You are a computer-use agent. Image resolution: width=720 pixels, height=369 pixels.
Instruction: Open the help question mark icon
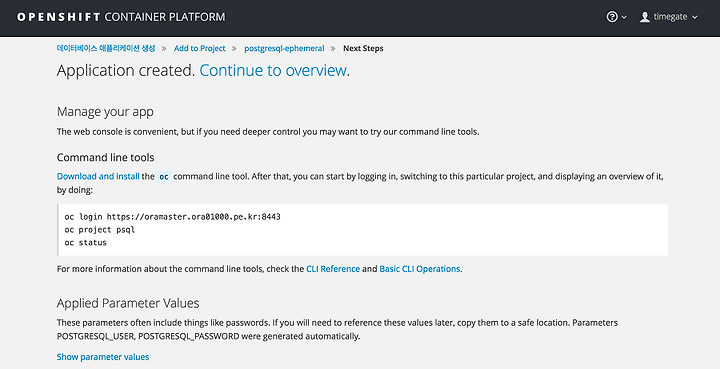point(612,17)
